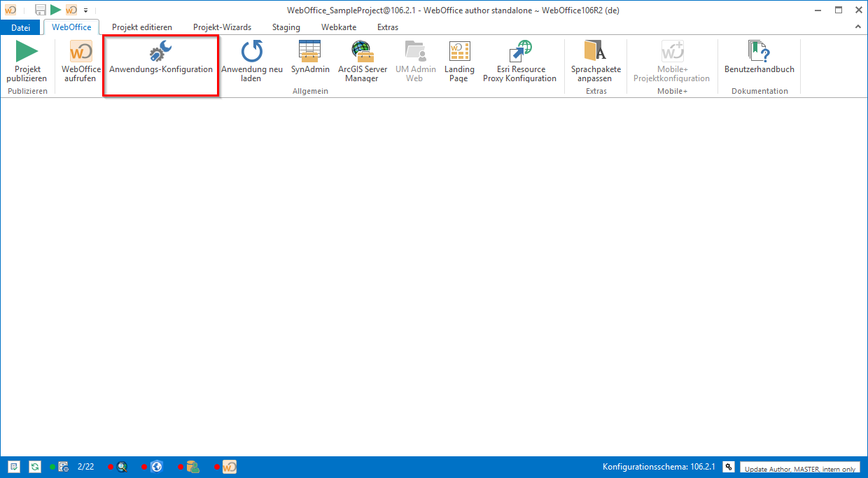
Task: Switch to the Projekt-Wizards tab
Action: [x=222, y=27]
